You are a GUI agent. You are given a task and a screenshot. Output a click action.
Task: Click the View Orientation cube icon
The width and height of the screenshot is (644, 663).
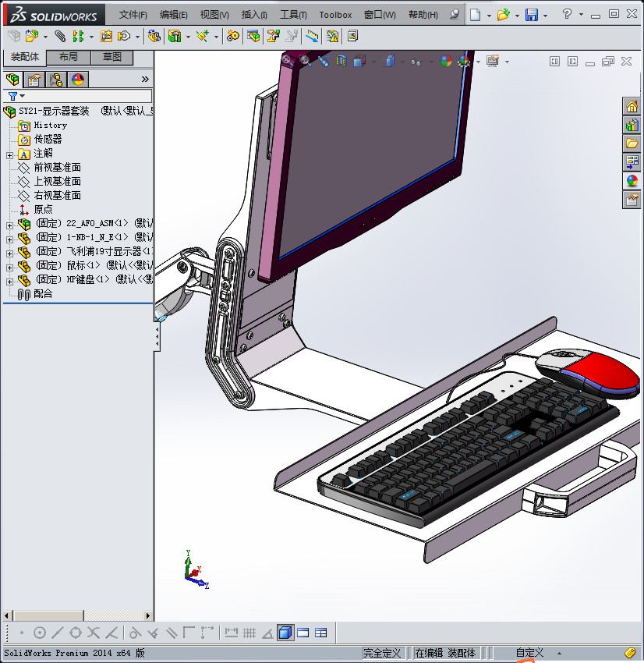[x=359, y=62]
